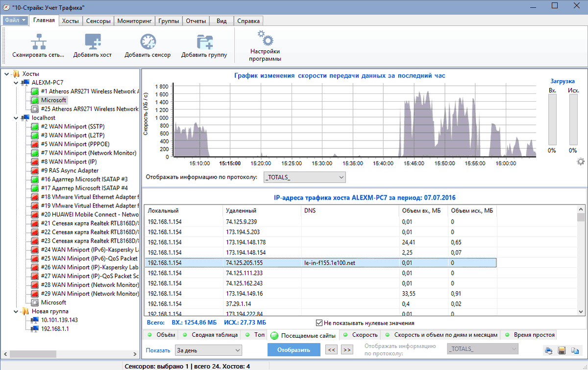The image size is (588, 370).
Task: Open chart protocol _TOTALS_ dropdown
Action: click(x=304, y=177)
